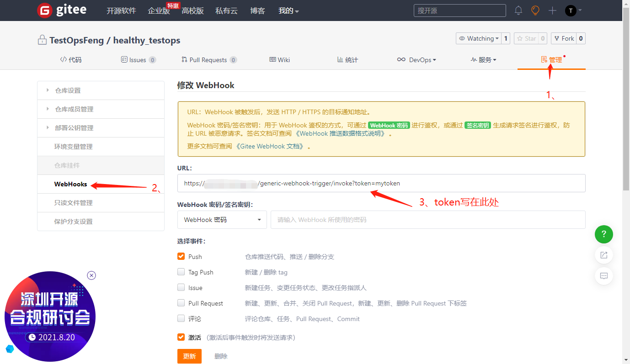Image resolution: width=630 pixels, height=364 pixels.
Task: Expand 仓库成员管理 in sidebar
Action: (101, 109)
